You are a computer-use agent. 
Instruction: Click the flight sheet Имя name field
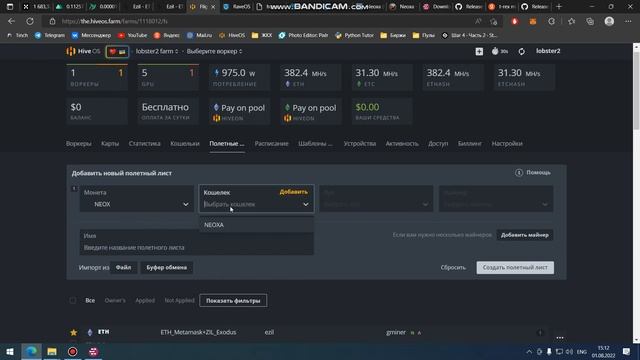pyautogui.click(x=197, y=242)
